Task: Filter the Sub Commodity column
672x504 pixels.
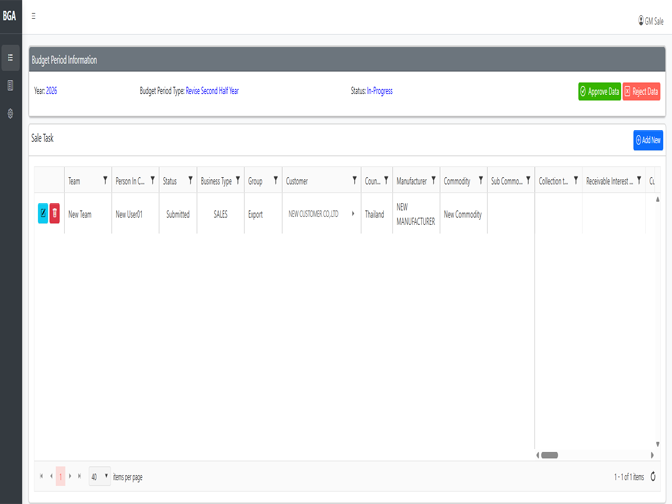Action: pyautogui.click(x=528, y=180)
